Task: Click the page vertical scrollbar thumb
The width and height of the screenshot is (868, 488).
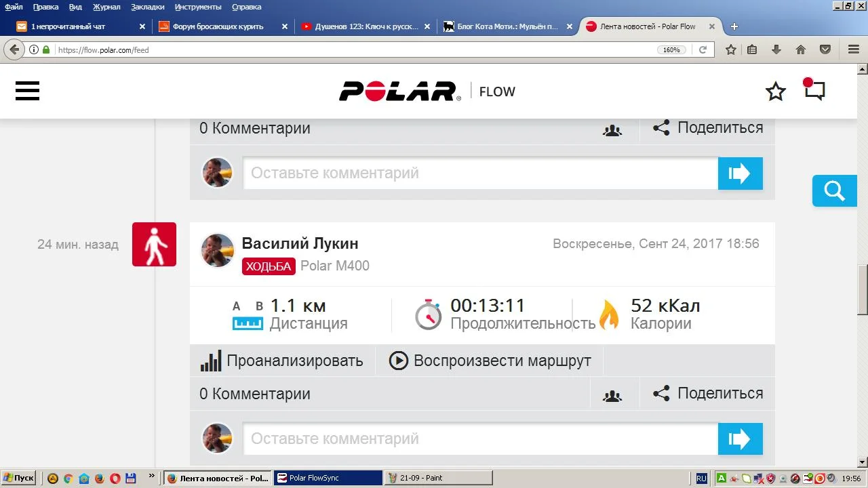Action: point(863,289)
